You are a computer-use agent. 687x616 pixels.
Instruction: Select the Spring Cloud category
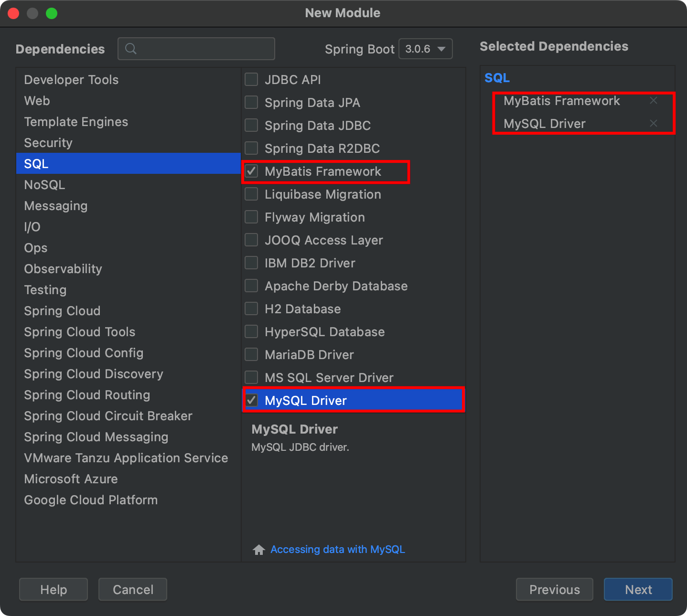[128, 311]
